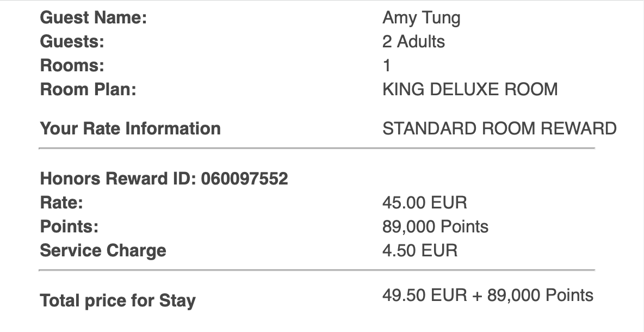This screenshot has width=644, height=332.
Task: Click the "Total price for Stay" label
Action: pyautogui.click(x=117, y=300)
